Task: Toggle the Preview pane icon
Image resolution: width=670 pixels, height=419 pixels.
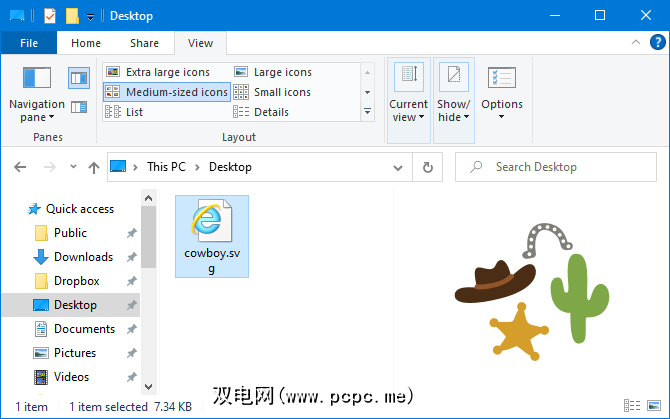Action: point(79,78)
